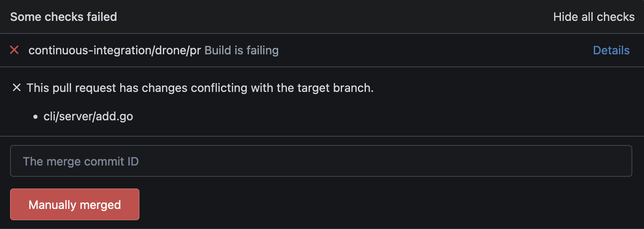Click the Some checks failed heading
Viewport: 644px width, 229px height.
[63, 17]
